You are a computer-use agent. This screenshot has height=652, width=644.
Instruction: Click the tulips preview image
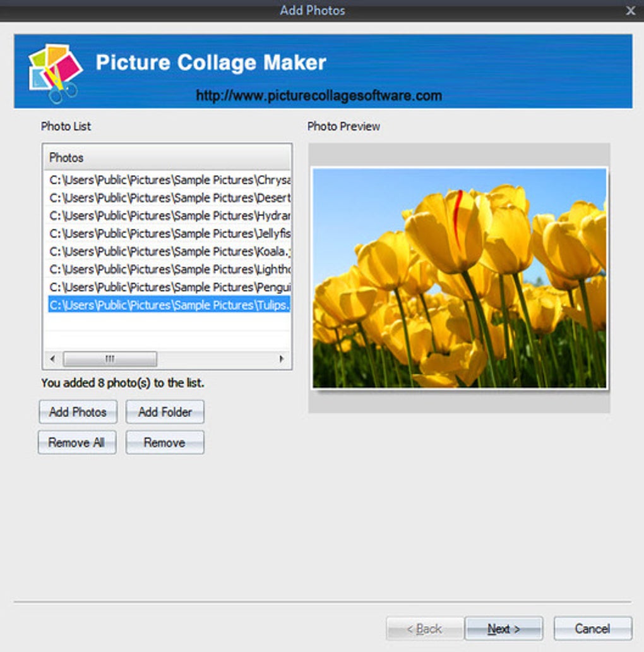click(x=459, y=278)
